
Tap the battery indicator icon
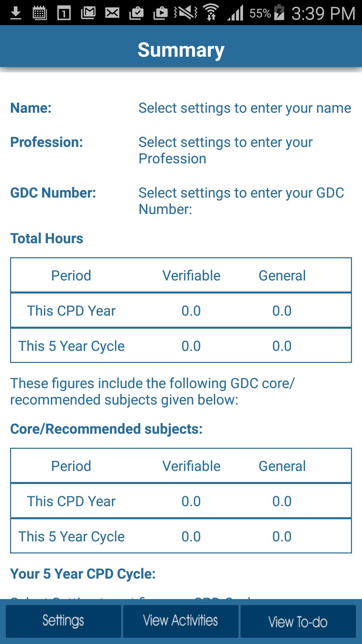tap(279, 13)
